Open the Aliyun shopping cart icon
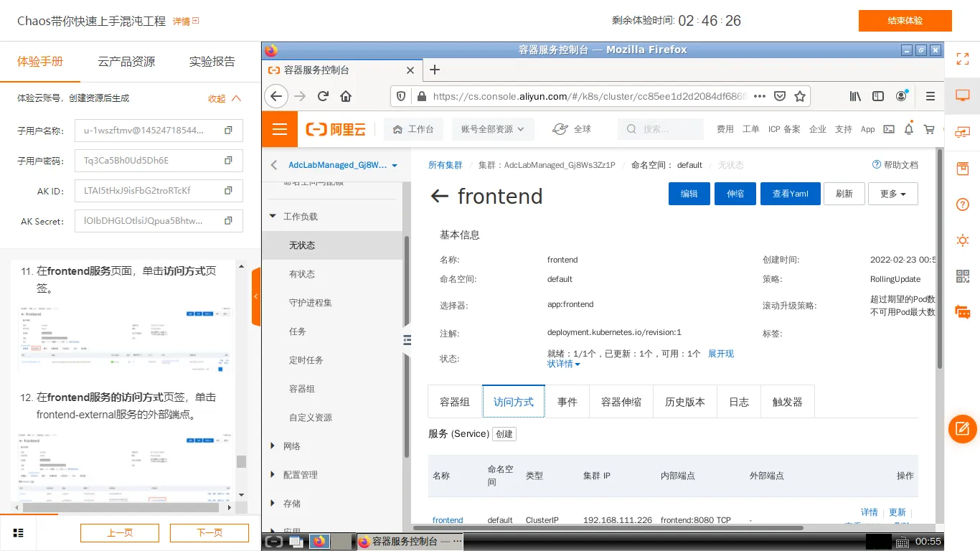The image size is (980, 551). click(x=929, y=129)
